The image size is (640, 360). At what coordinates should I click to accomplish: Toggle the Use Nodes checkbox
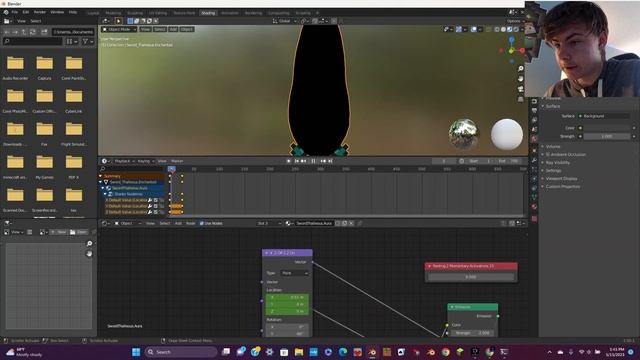[x=202, y=223]
